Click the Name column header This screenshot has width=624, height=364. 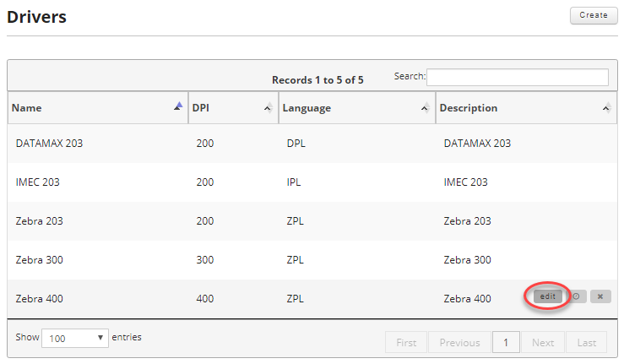[x=98, y=108]
